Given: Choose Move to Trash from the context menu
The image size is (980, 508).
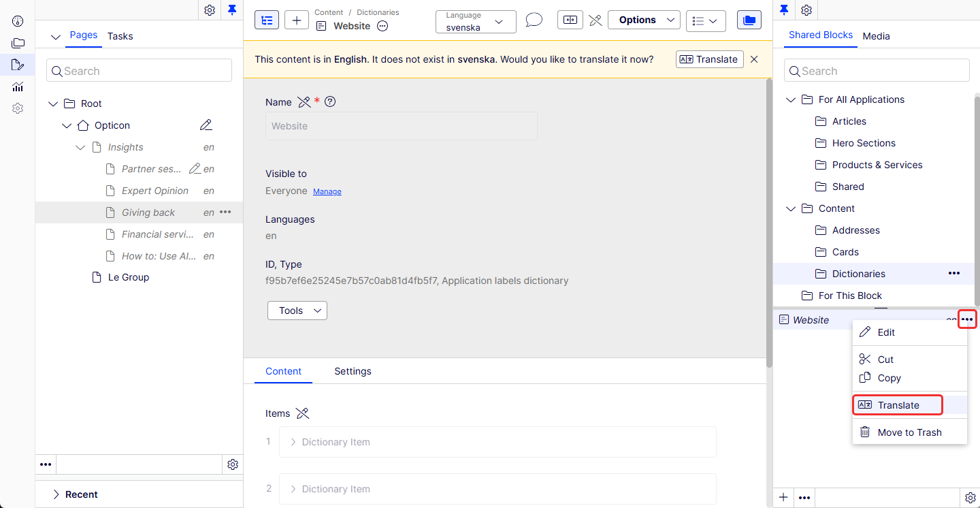Looking at the screenshot, I should point(910,432).
